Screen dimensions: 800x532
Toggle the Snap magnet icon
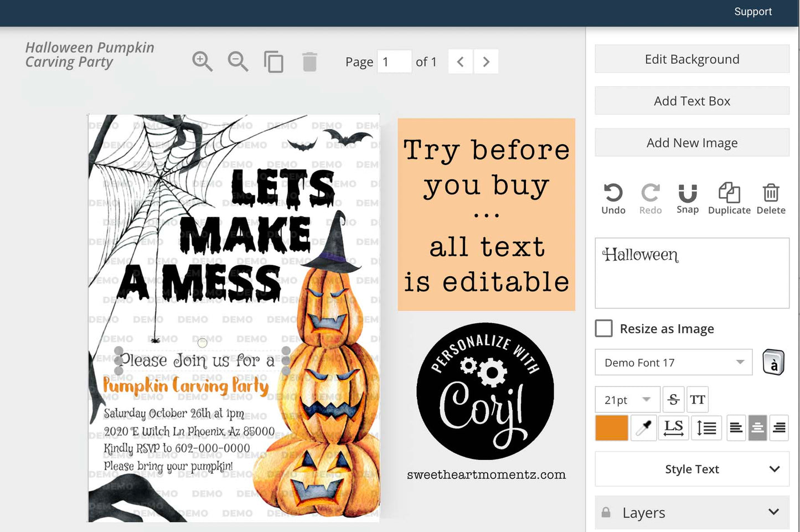coord(687,193)
